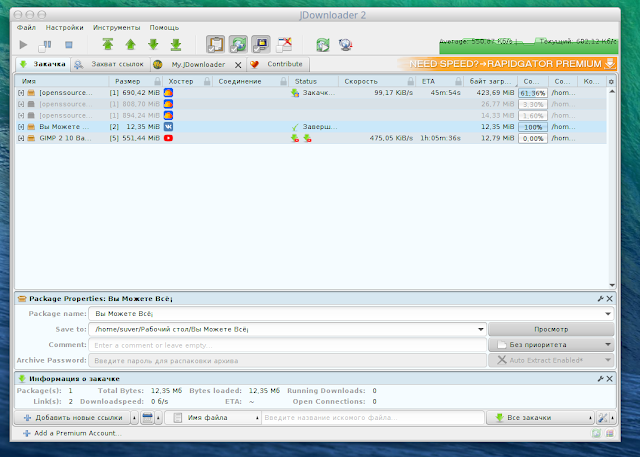Click the Comment input field

point(287,345)
